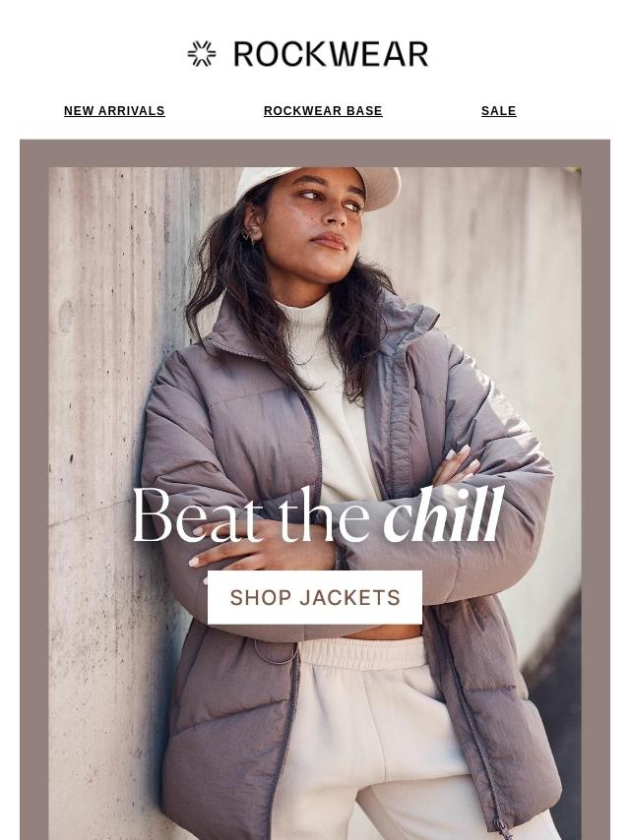Click the ROCKWEAR wordmark in the header
Image resolution: width=630 pixels, height=840 pixels.
[331, 54]
